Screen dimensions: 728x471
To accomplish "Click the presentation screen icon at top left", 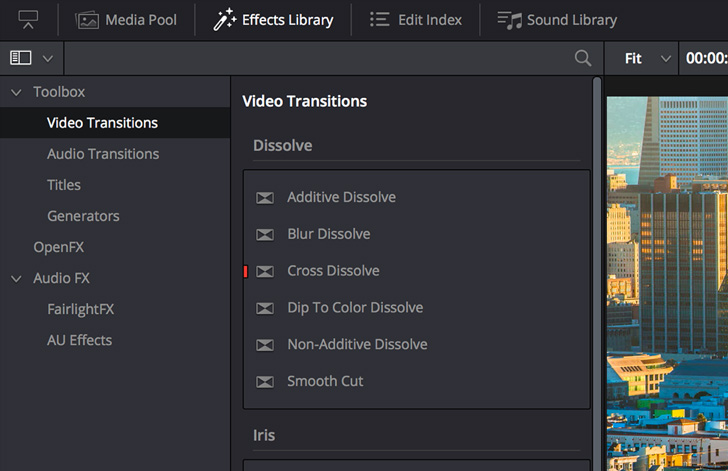I will [x=28, y=20].
